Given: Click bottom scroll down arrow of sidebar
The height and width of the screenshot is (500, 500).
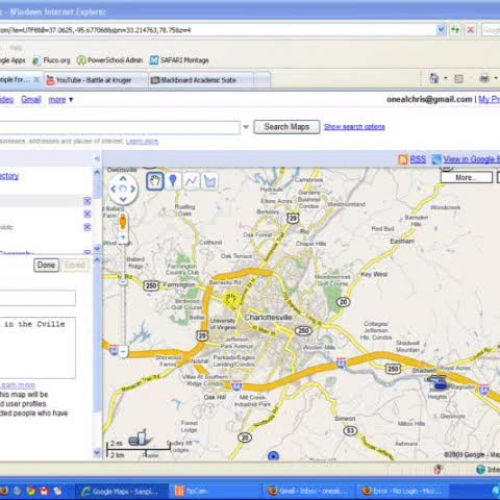Looking at the screenshot, I should tap(97, 453).
